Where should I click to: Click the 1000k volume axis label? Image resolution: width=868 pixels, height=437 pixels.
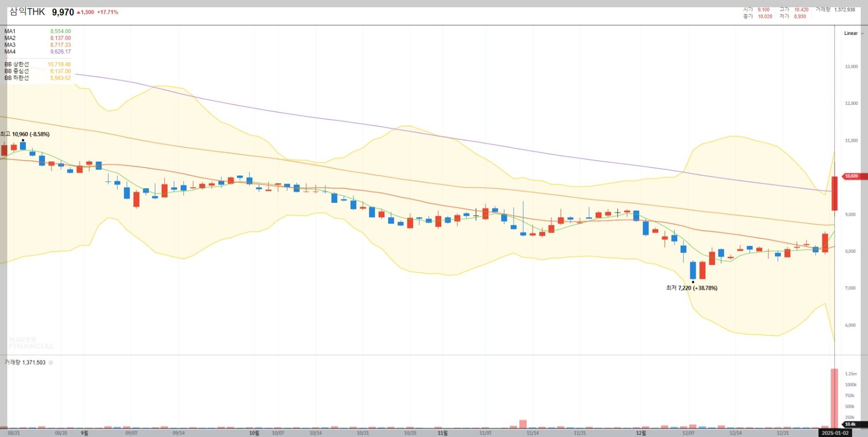pyautogui.click(x=851, y=385)
